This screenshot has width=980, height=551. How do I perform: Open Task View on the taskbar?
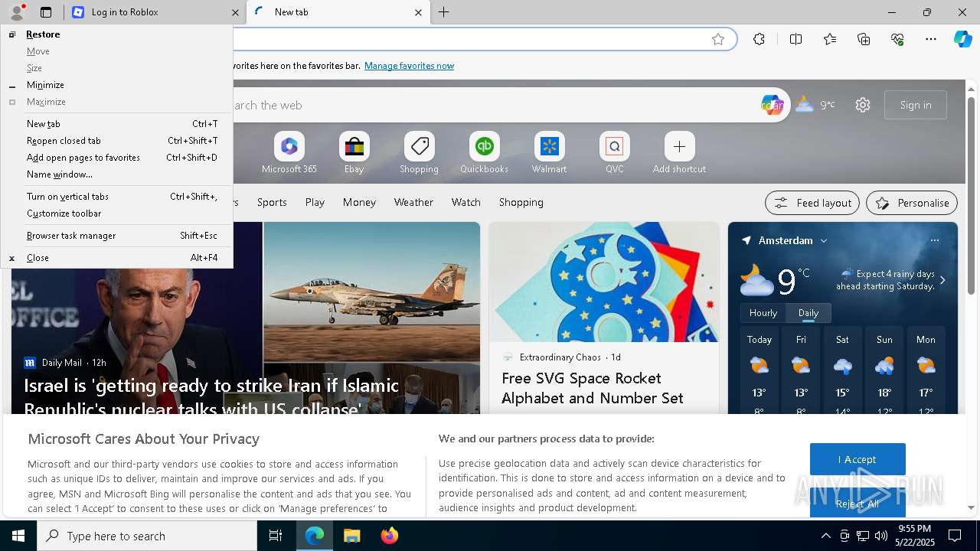point(276,536)
